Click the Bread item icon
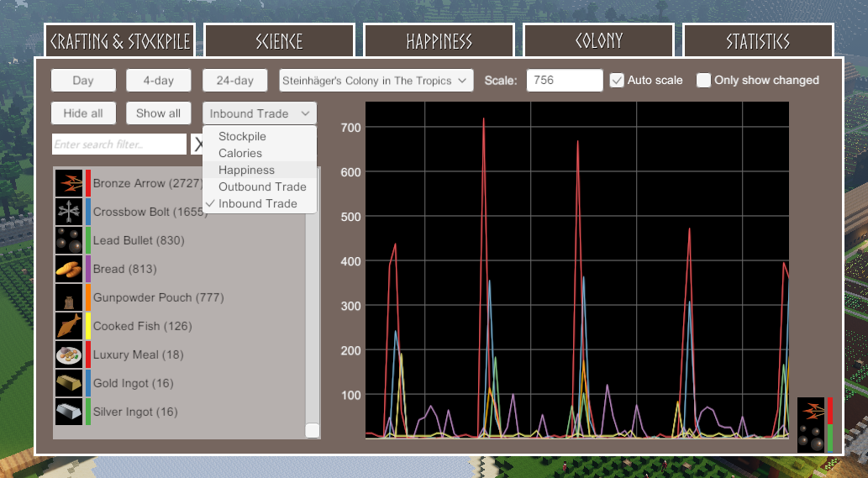868x478 pixels. pos(69,269)
